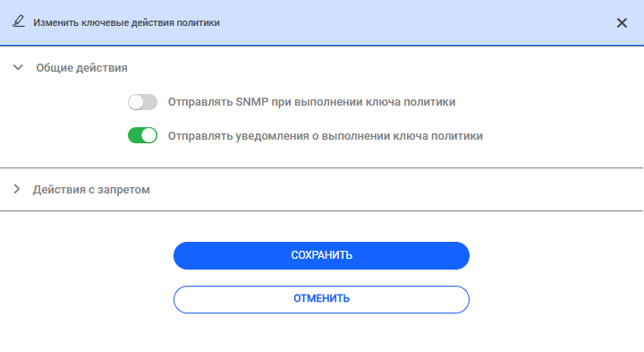Viewport: 644px width, 352px height.
Task: Click the title Изменить ключевые действия политики
Action: pos(126,22)
